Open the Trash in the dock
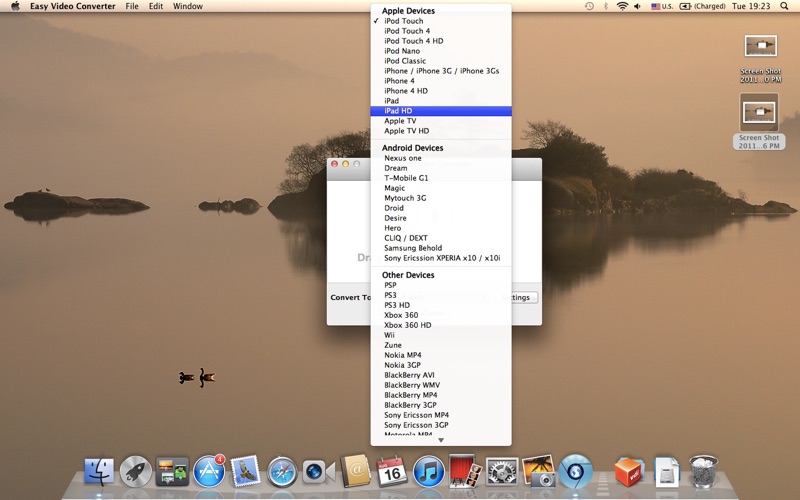Screen dimensions: 800x500 [704, 471]
